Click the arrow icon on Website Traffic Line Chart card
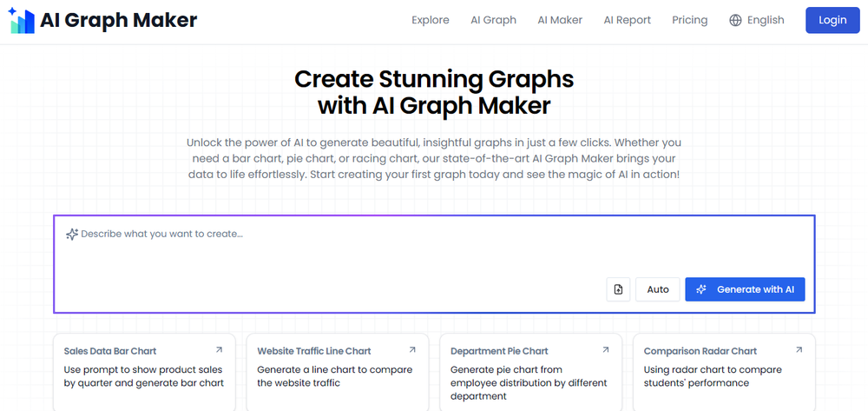The image size is (868, 411). (x=412, y=350)
